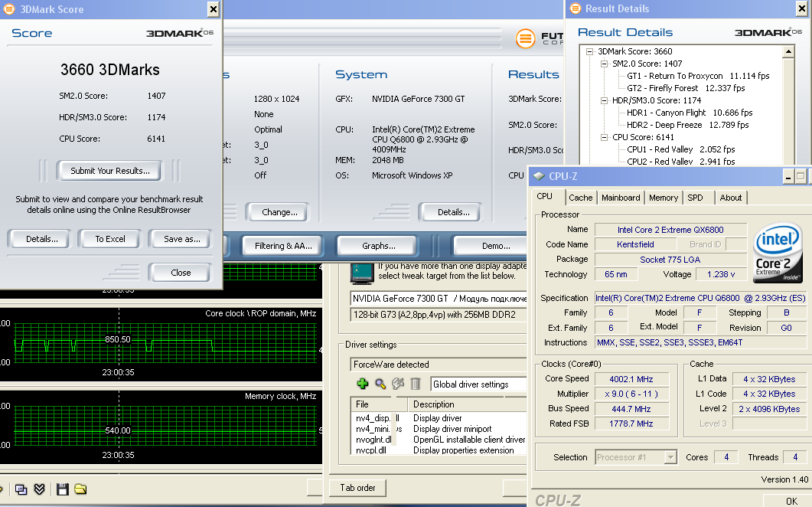Click the Filtering & AA button
812x507 pixels.
(x=283, y=246)
